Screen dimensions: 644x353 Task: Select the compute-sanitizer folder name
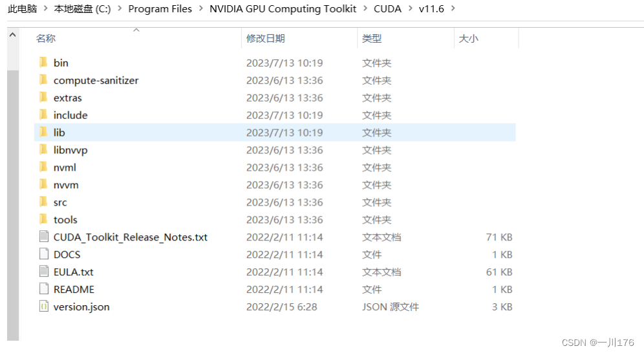(x=96, y=80)
